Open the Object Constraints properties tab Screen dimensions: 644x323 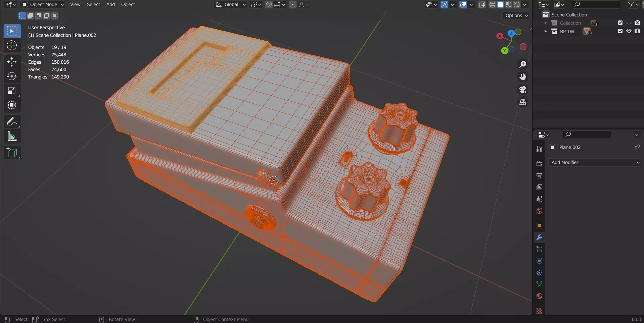pyautogui.click(x=539, y=273)
